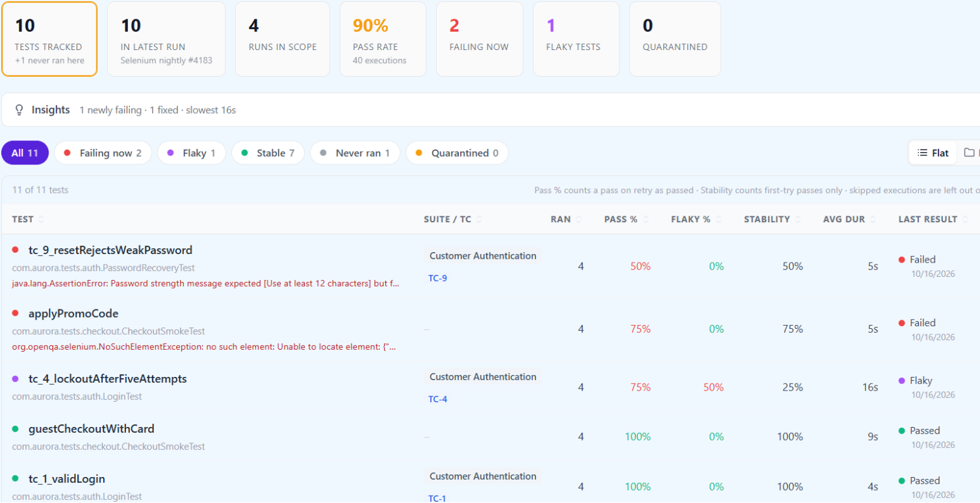Open the Failing Now summary card

point(480,39)
